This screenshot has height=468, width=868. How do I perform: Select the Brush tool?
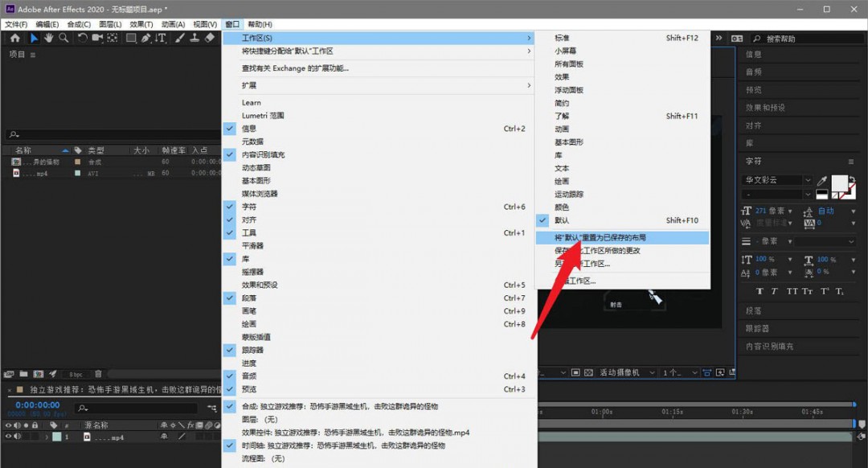click(180, 38)
